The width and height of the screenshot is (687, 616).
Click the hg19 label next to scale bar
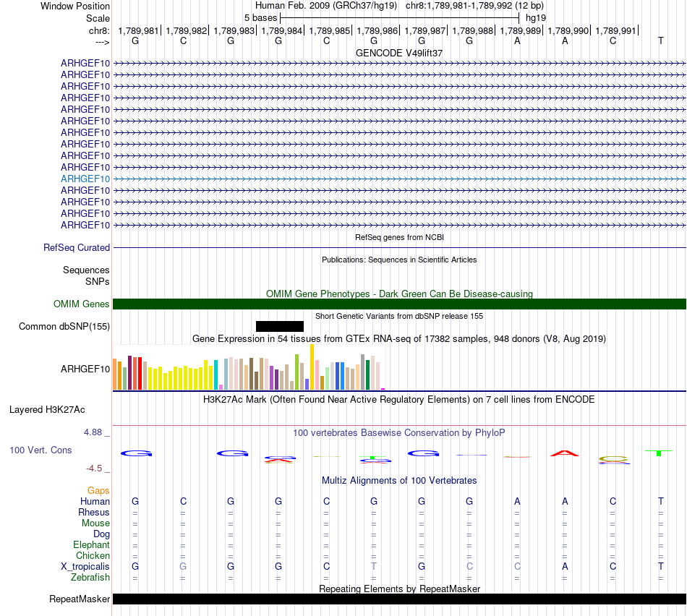536,18
